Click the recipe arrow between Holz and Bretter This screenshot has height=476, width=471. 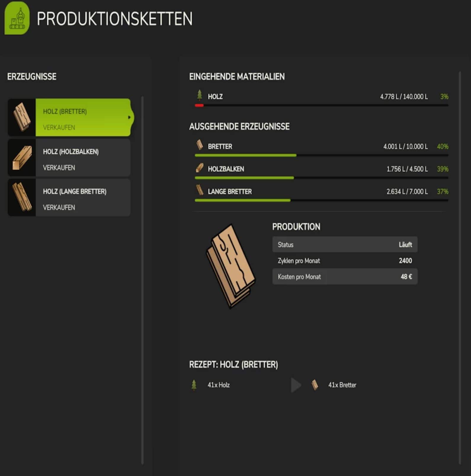tap(296, 385)
